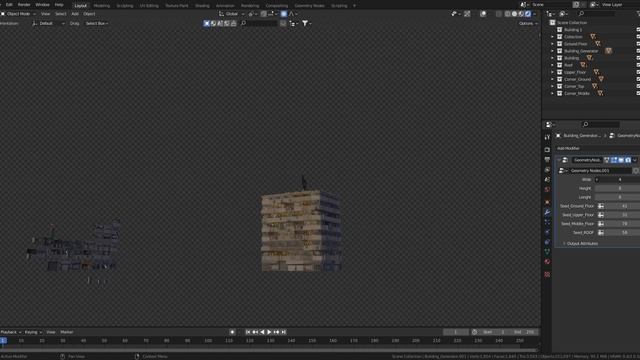Click Playback in the timeline header
This screenshot has height=360, width=640.
click(11, 332)
